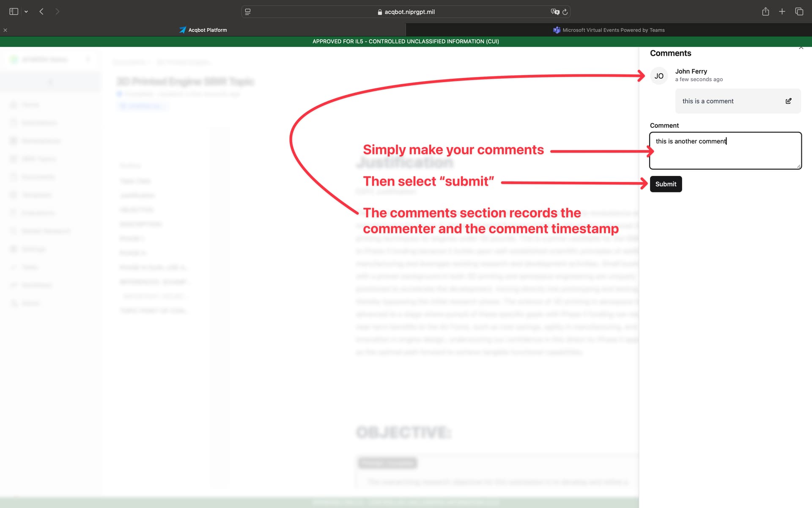Screen dimensions: 812x508
Task: Go forward to the next page
Action: pos(58,11)
